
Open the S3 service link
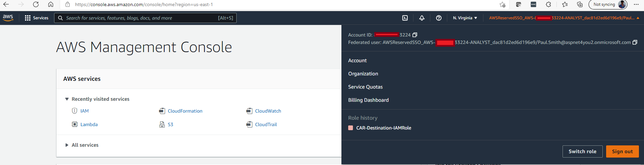170,124
